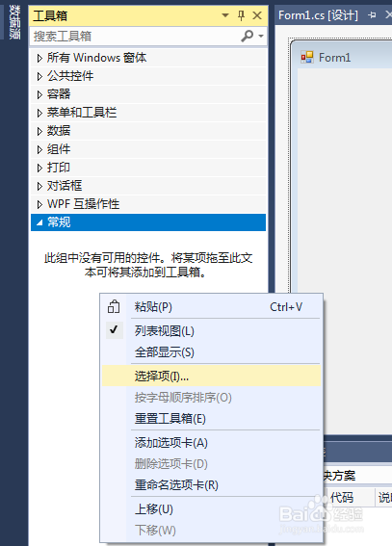Close the toolbox panel

click(257, 15)
